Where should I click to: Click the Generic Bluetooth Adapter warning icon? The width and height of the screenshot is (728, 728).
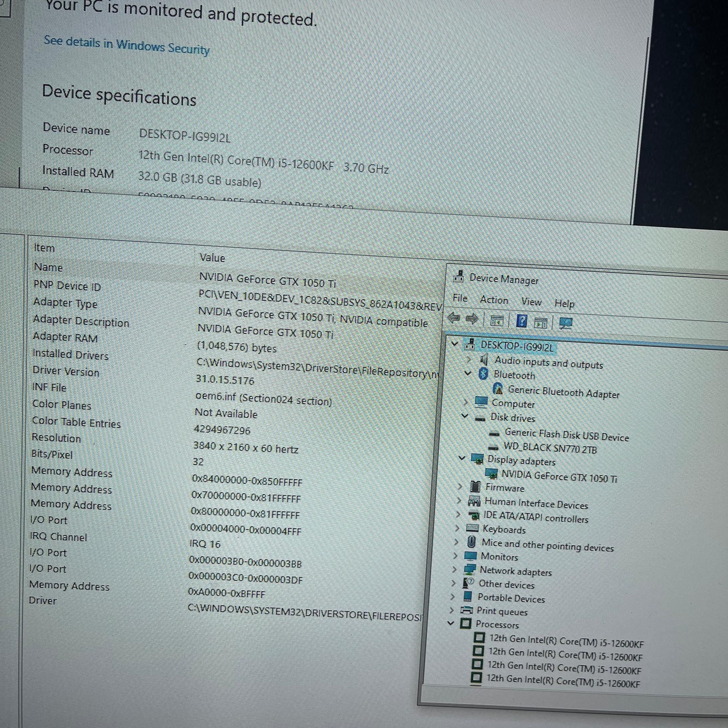tap(498, 388)
